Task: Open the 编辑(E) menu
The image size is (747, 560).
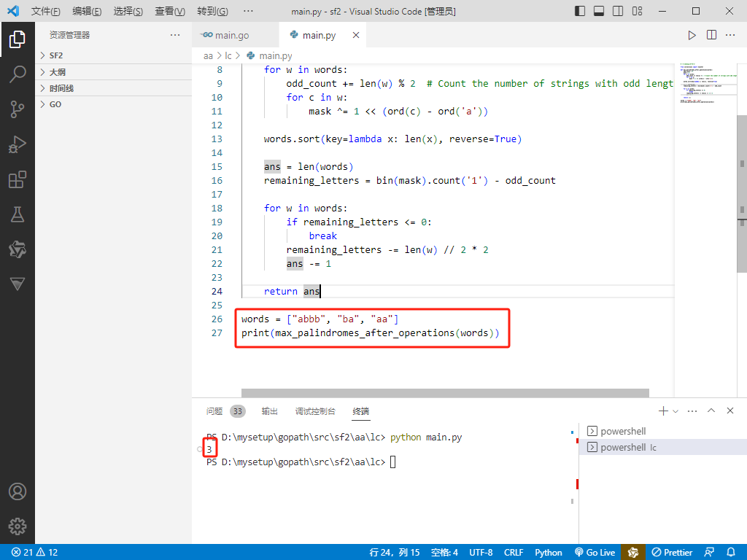Action: tap(87, 11)
